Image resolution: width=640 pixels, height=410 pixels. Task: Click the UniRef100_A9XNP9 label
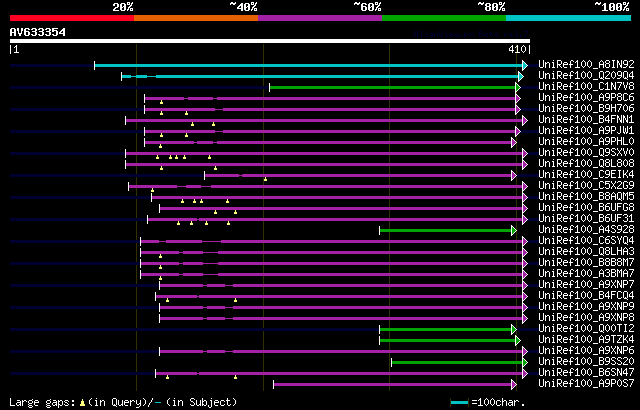click(586, 307)
